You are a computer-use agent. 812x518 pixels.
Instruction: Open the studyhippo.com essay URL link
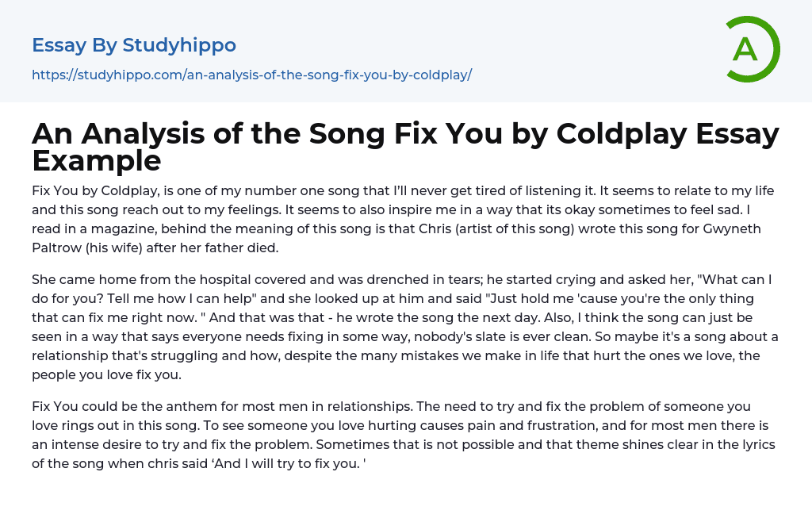tap(251, 75)
